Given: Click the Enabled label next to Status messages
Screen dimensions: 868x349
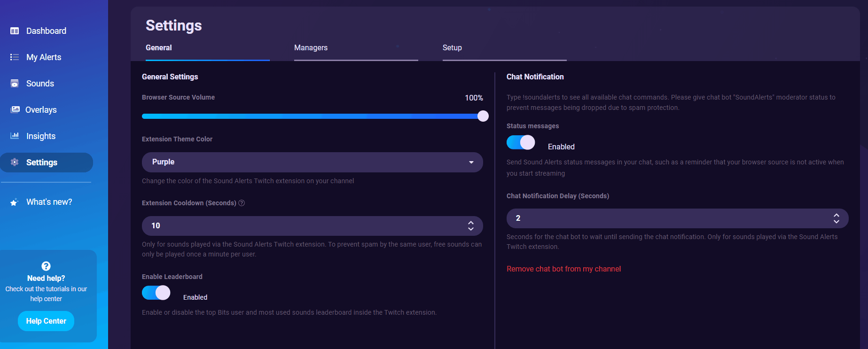Looking at the screenshot, I should [561, 147].
